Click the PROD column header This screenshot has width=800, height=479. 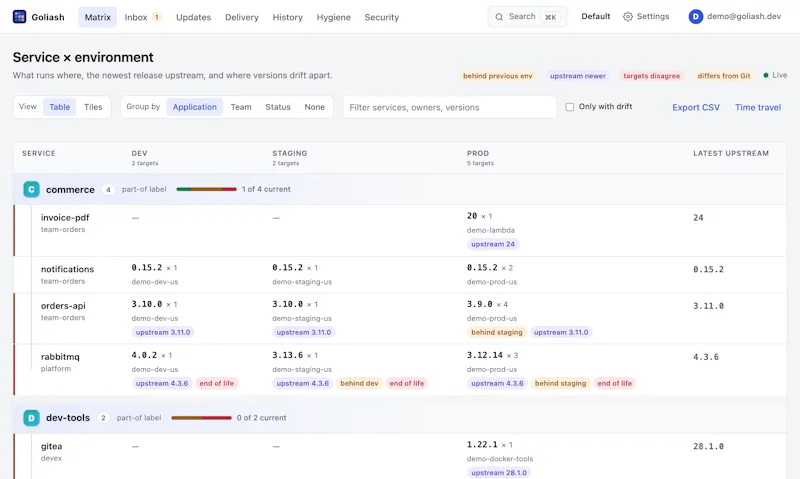[x=478, y=153]
